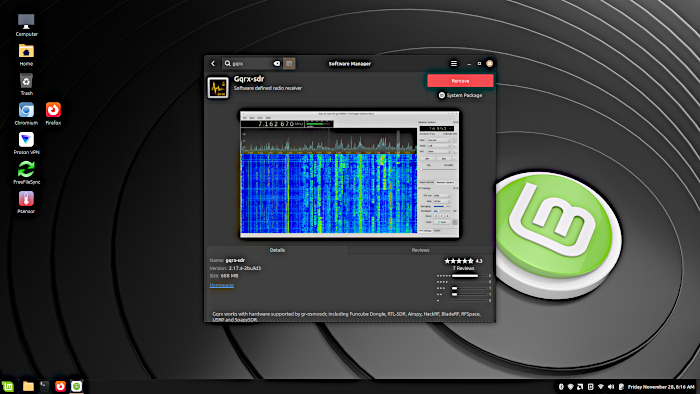The image size is (700, 394).
Task: Click the shield tray icon
Action: [571, 387]
